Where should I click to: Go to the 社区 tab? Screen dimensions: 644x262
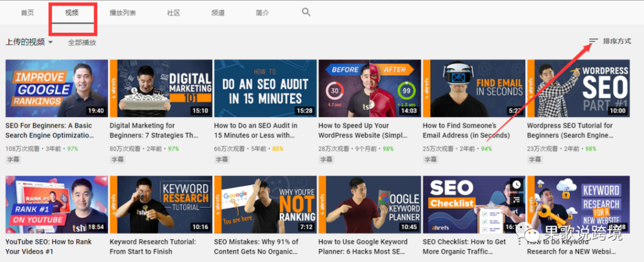pos(174,13)
